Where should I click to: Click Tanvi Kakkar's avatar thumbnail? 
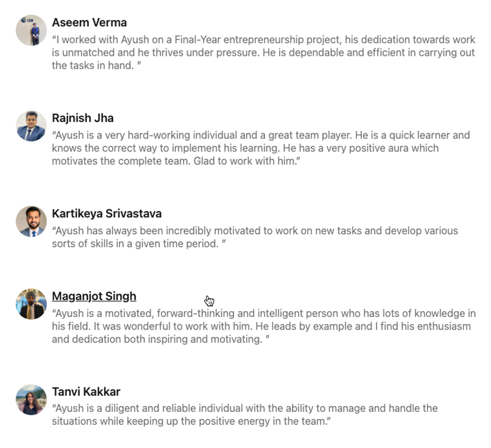tap(31, 399)
